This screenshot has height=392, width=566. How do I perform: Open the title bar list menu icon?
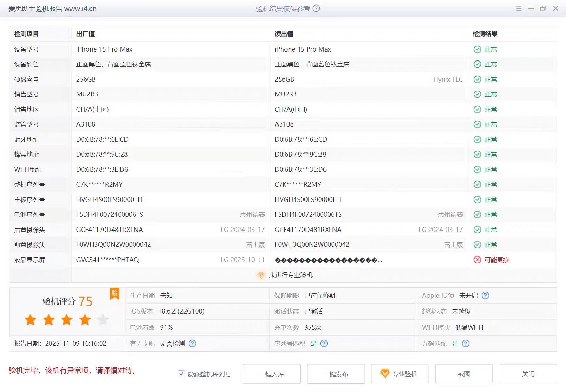pos(518,9)
